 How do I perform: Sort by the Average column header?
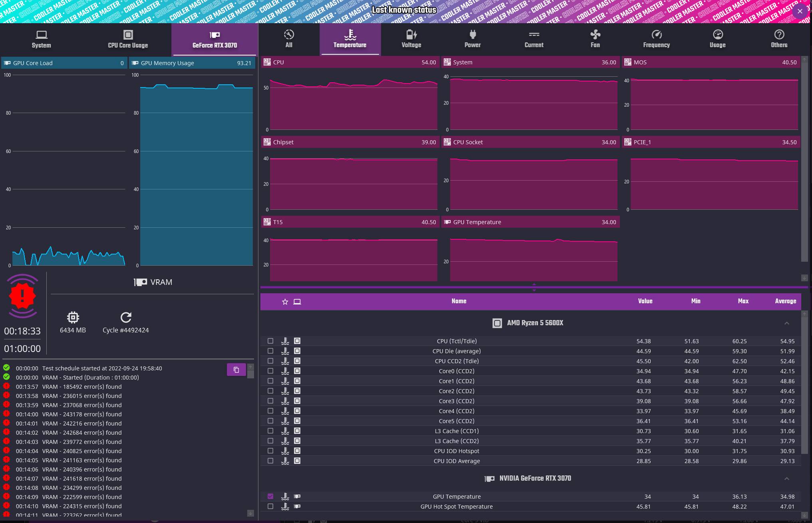coord(785,301)
